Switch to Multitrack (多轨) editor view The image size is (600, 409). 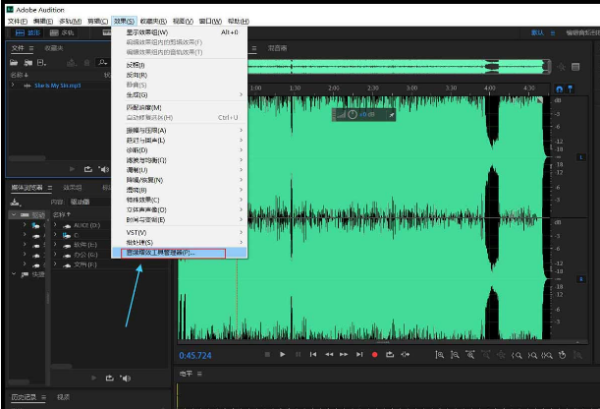click(62, 33)
